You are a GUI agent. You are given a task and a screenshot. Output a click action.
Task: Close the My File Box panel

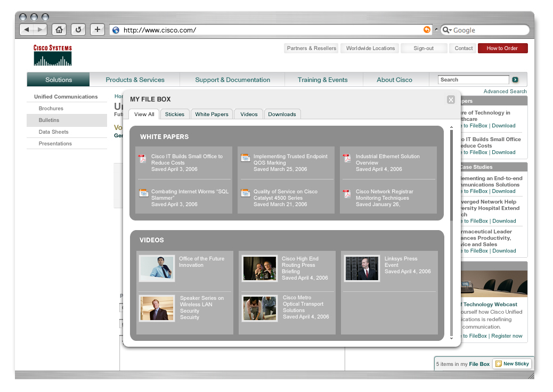pyautogui.click(x=451, y=100)
